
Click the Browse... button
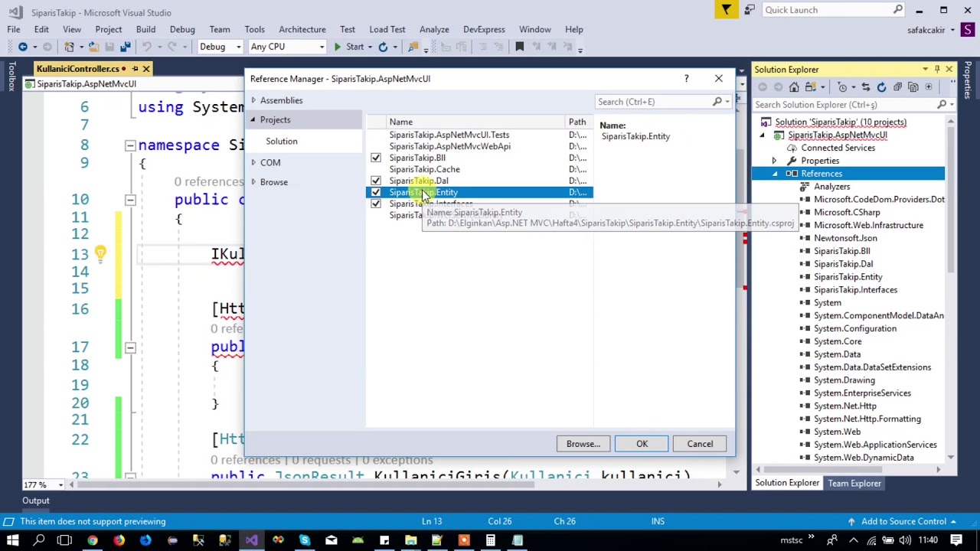[583, 444]
